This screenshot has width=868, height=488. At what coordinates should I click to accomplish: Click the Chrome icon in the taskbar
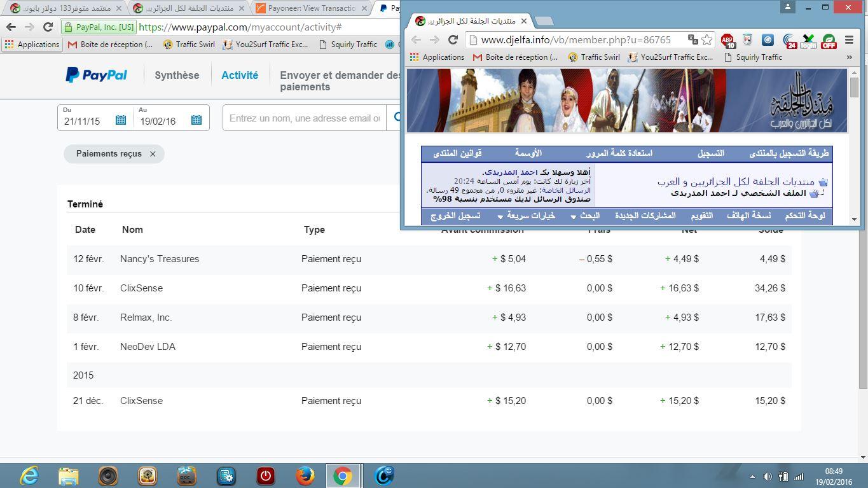343,475
